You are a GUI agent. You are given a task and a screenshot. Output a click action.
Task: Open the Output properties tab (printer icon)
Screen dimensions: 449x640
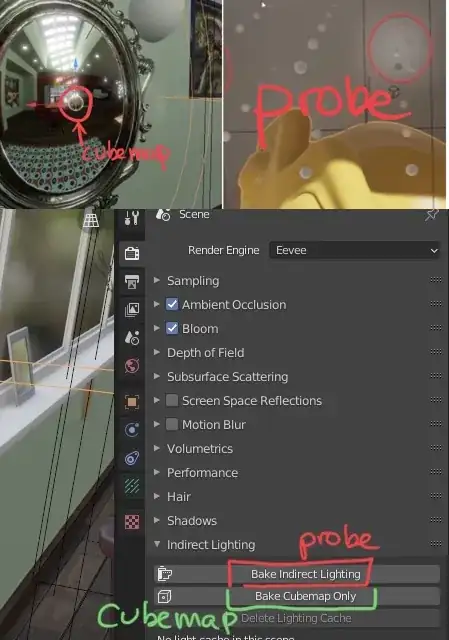131,282
